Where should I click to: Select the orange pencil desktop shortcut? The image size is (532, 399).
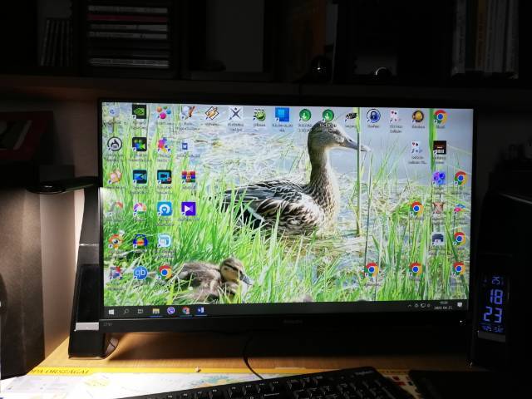pyautogui.click(x=212, y=113)
